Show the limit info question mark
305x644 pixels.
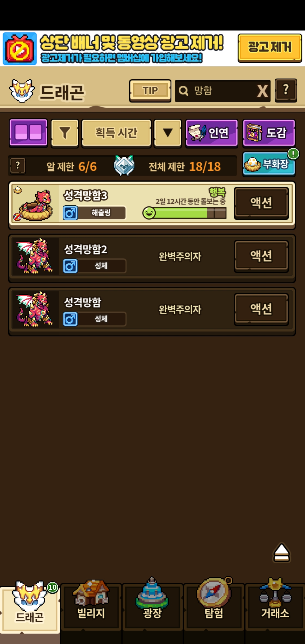[x=18, y=166]
